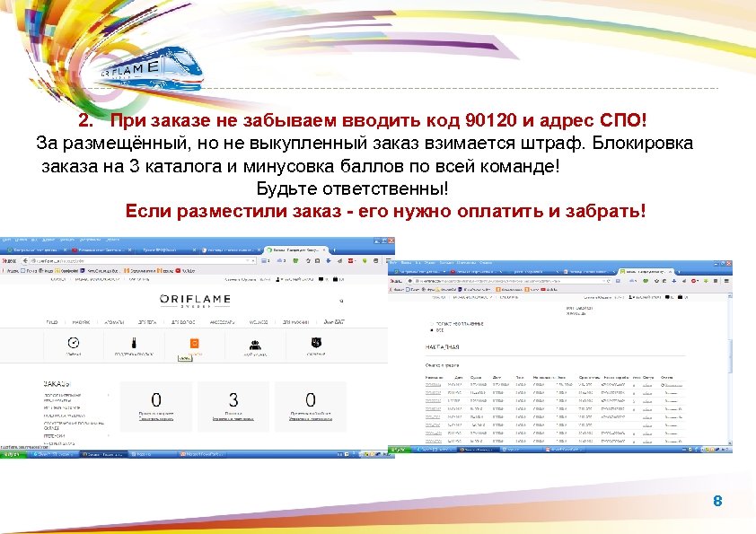756x534 pixels.
Task: Click the tile showing 3 orders
Action: 233,406
